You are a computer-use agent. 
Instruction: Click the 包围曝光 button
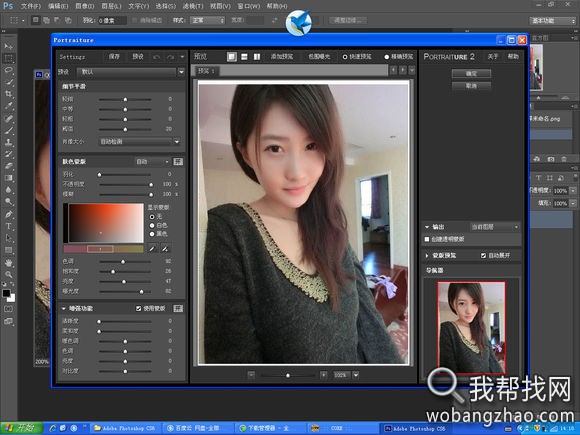point(319,57)
